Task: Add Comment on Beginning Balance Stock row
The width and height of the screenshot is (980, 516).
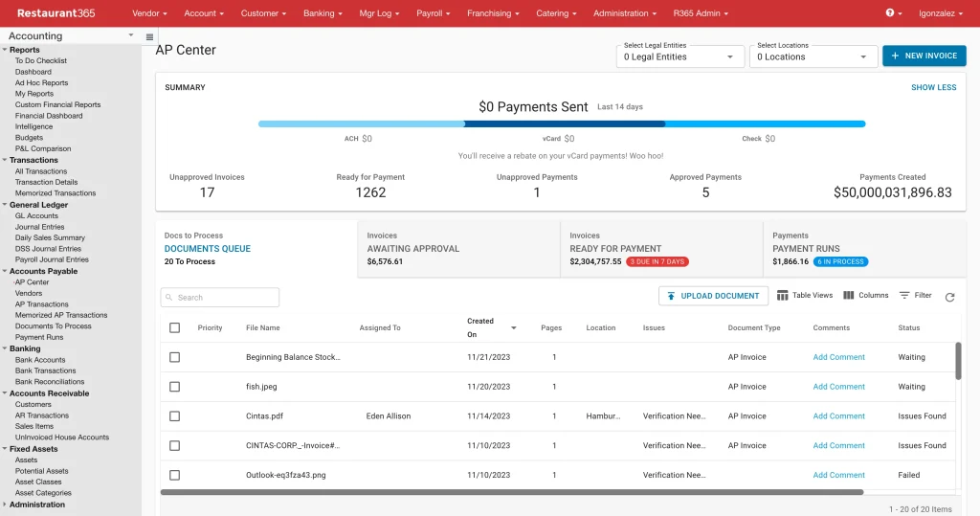Action: (838, 357)
